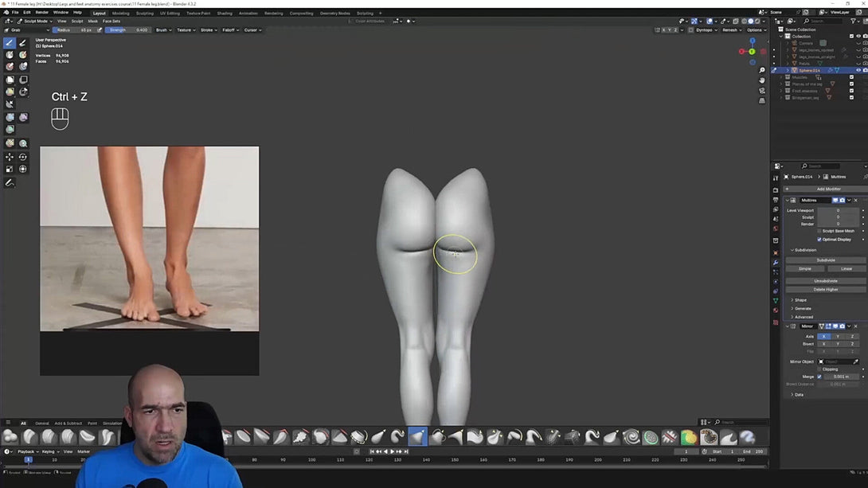The width and height of the screenshot is (868, 488).
Task: Select the Box Mask tool
Action: (x=10, y=80)
